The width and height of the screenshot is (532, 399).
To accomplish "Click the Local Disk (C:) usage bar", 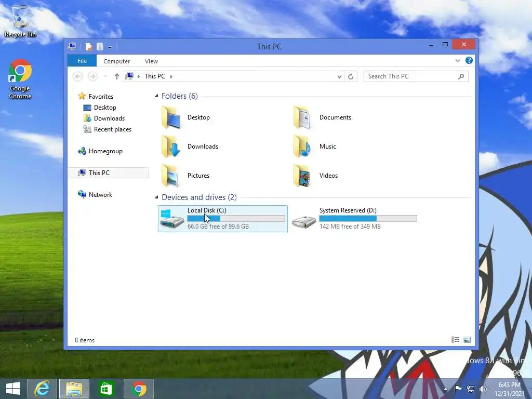I will [x=236, y=219].
